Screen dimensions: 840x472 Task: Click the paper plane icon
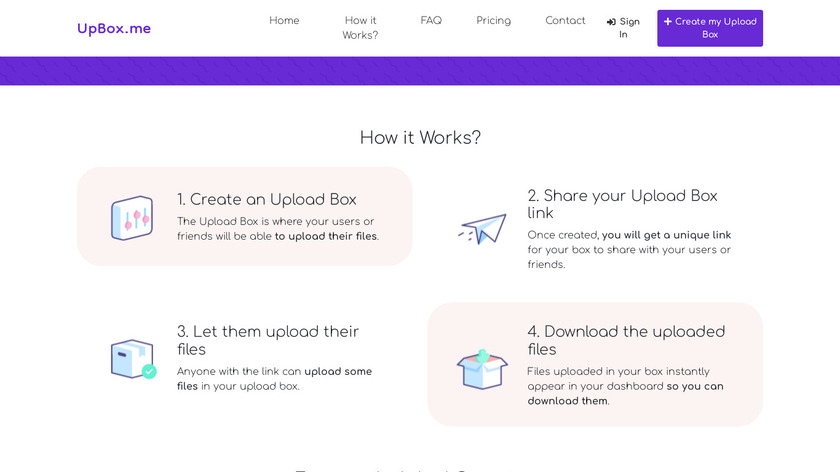[x=483, y=229]
